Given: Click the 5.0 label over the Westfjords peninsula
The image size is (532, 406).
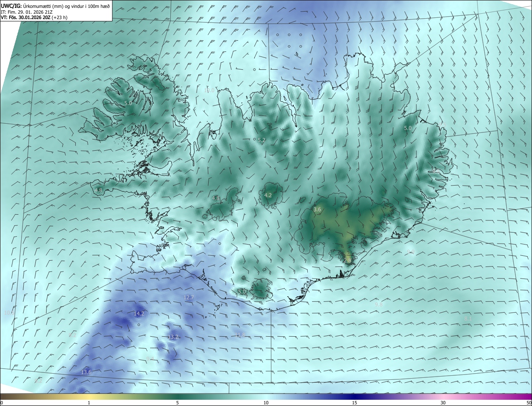Looking at the screenshot, I should (x=128, y=103).
